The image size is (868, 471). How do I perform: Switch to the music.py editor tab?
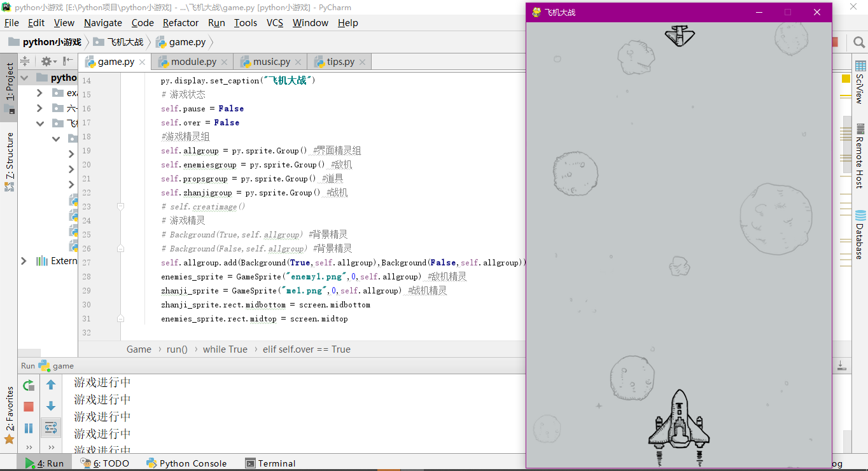[270, 61]
